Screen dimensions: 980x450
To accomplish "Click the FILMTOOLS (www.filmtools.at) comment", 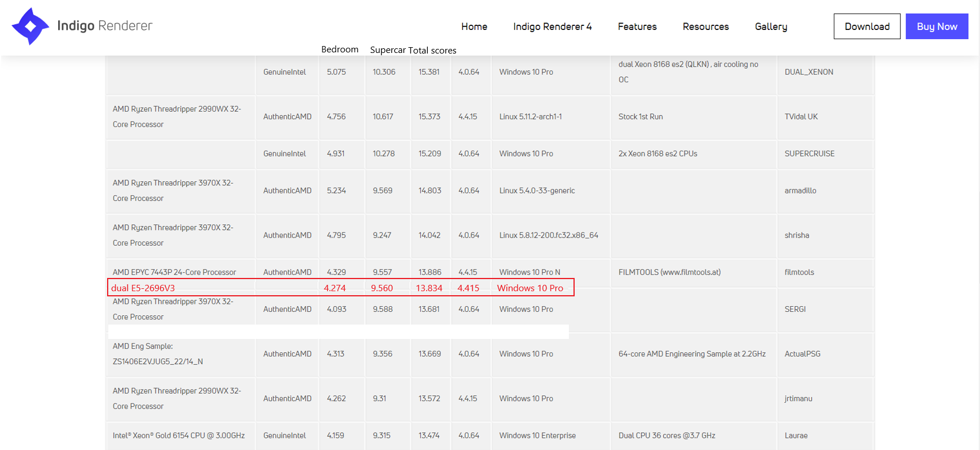I will tap(669, 272).
